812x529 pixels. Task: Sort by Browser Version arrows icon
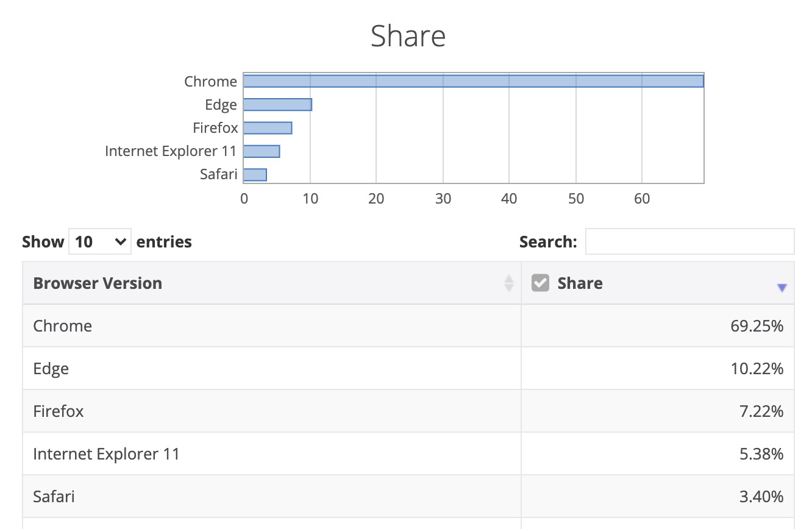[508, 283]
